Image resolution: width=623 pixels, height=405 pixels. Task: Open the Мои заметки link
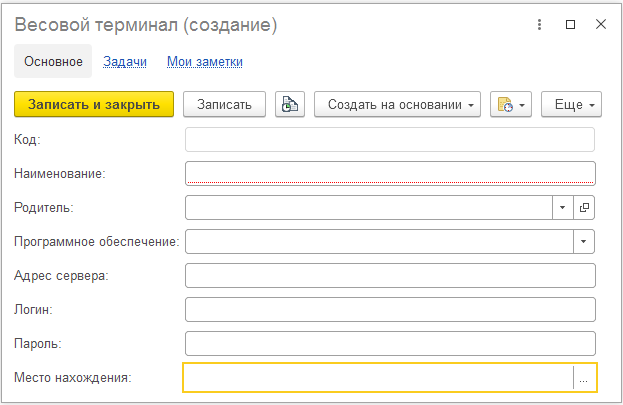pos(204,62)
